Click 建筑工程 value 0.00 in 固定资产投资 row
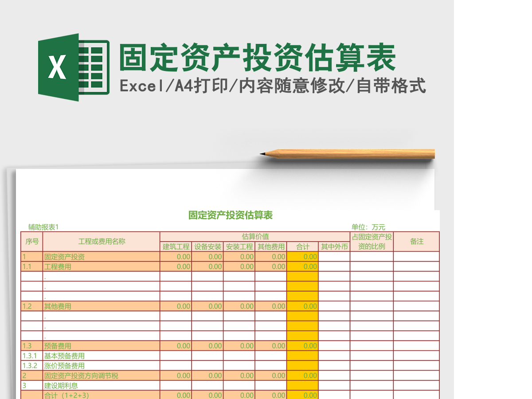The image size is (532, 399). pos(176,257)
